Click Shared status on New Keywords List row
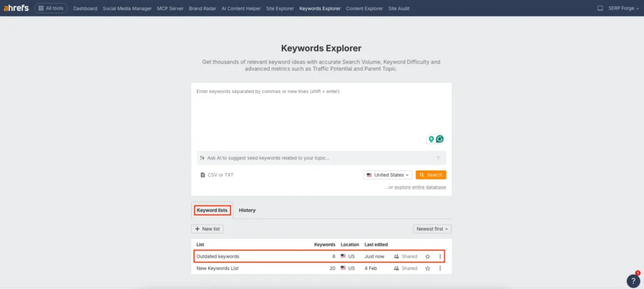Image resolution: width=644 pixels, height=289 pixels. (x=406, y=268)
